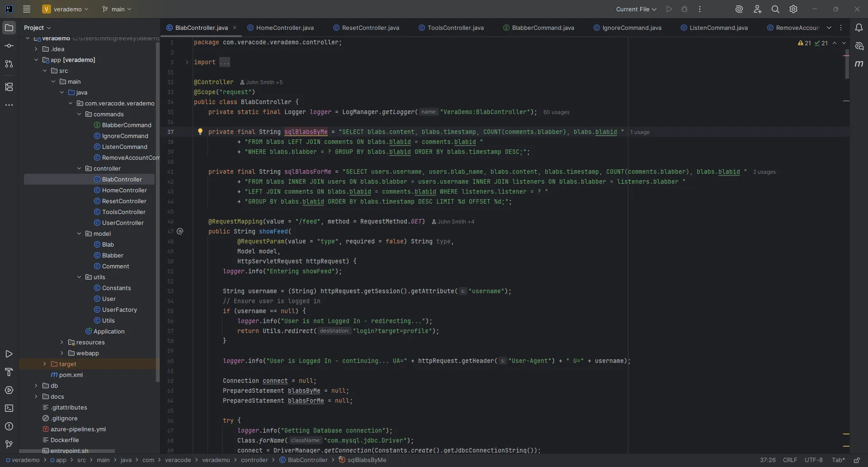Start debugging via the bug icon
Viewport: 868px width, 467px height.
(x=684, y=9)
